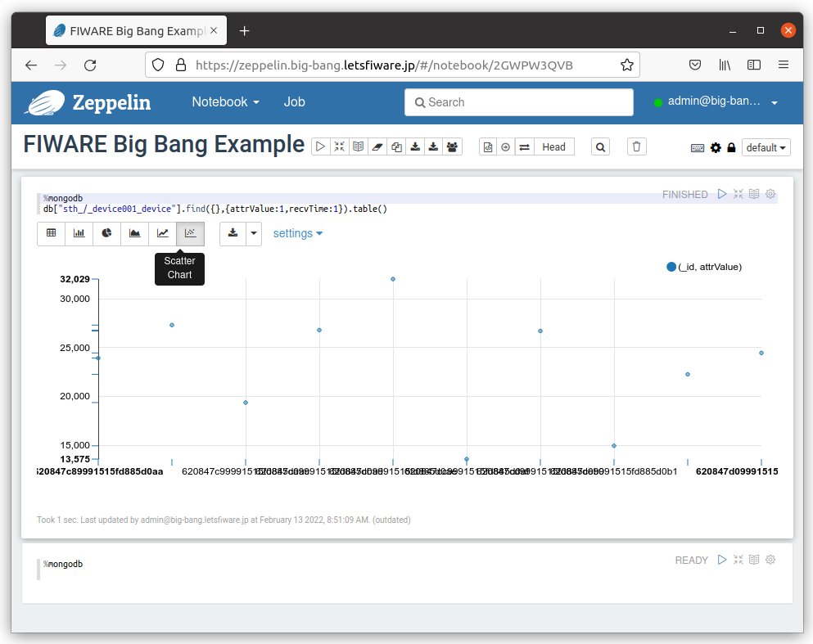Run the FINISHED paragraph play icon
The height and width of the screenshot is (644, 813).
722,194
